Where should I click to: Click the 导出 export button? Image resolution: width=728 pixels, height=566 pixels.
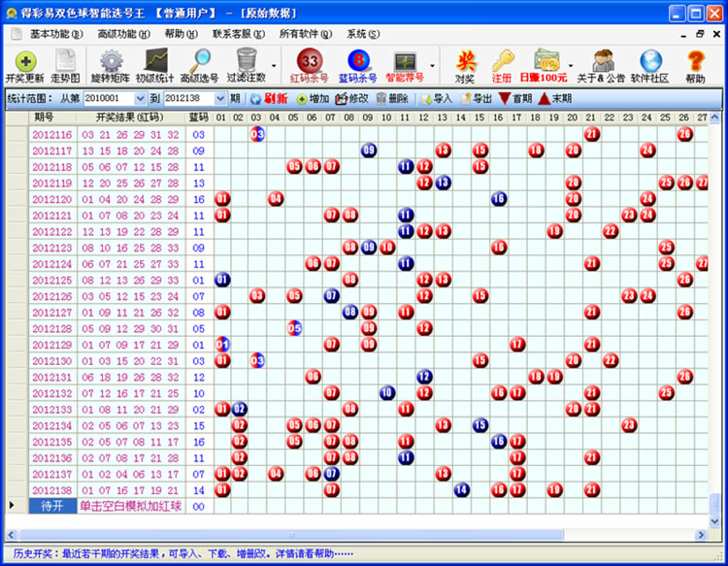coord(477,99)
